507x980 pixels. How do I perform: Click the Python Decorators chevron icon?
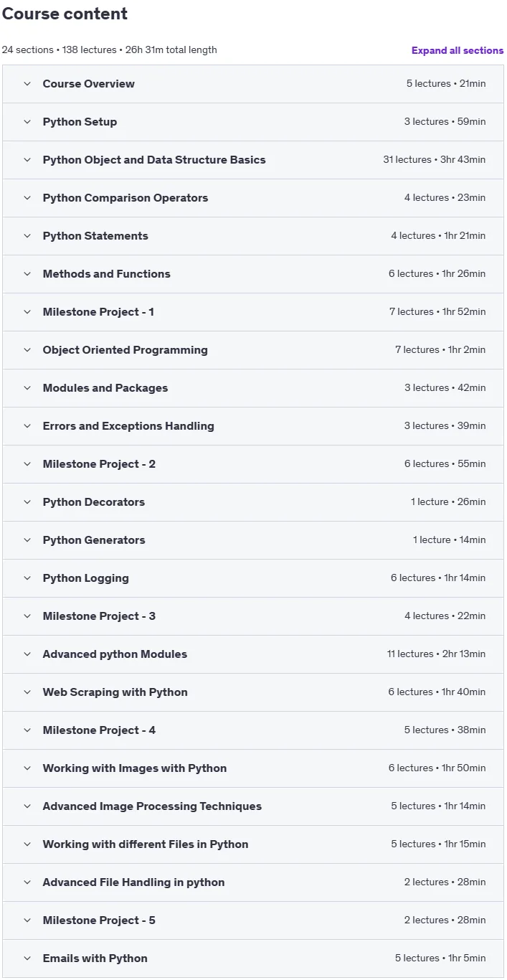(x=27, y=502)
